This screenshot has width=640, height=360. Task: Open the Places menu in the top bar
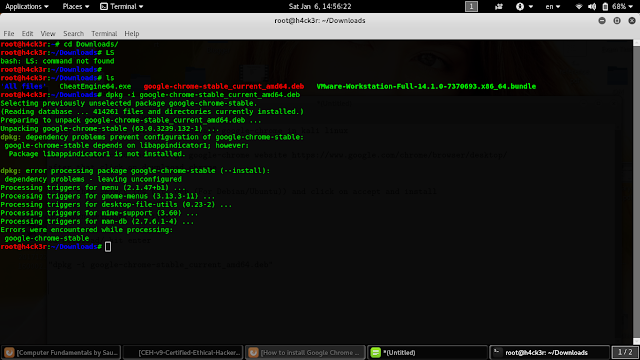coord(76,7)
